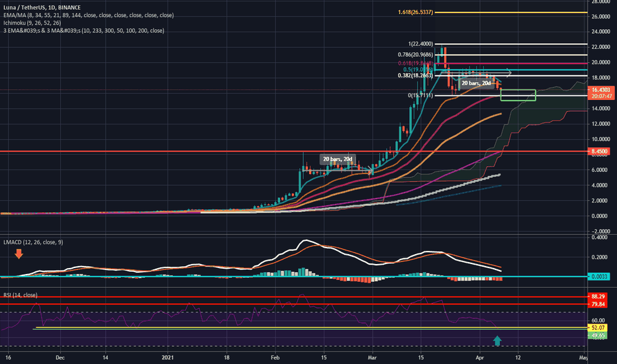The width and height of the screenshot is (617, 364).
Task: Click the bar countdown 20:07:47
Action: 601,97
